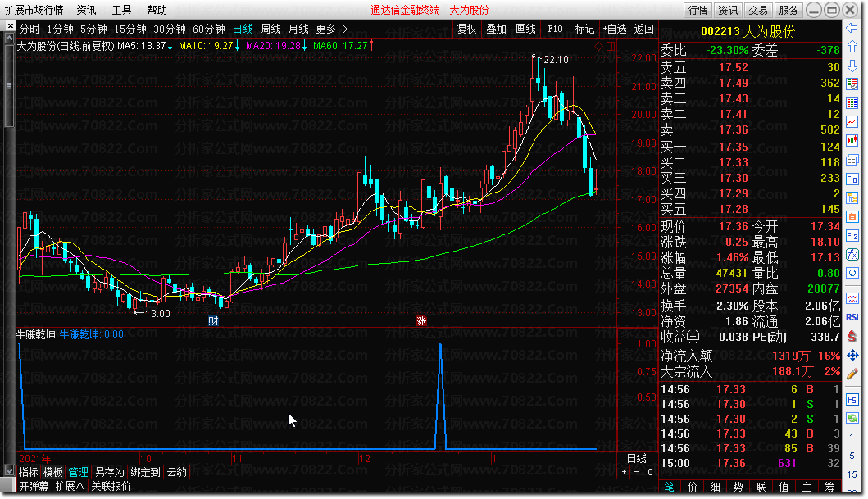Image resolution: width=868 pixels, height=499 pixels.
Task: Close the chart panel with X
Action: pyautogui.click(x=11, y=26)
